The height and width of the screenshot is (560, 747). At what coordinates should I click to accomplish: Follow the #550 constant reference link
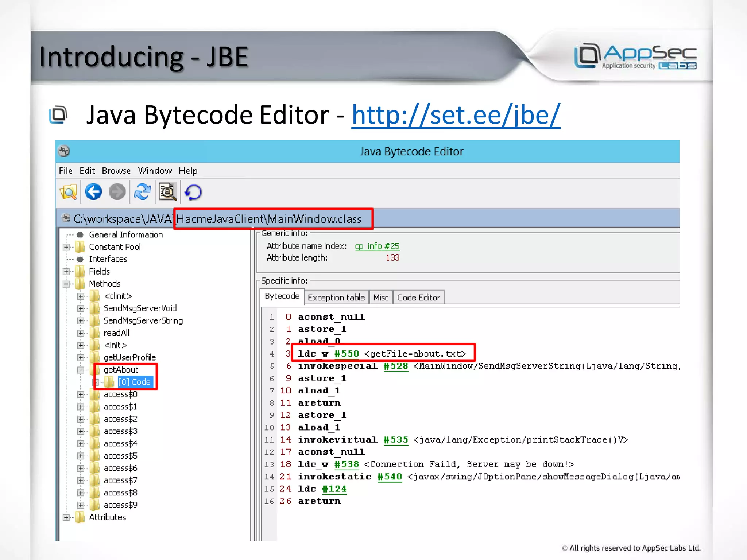[347, 354]
